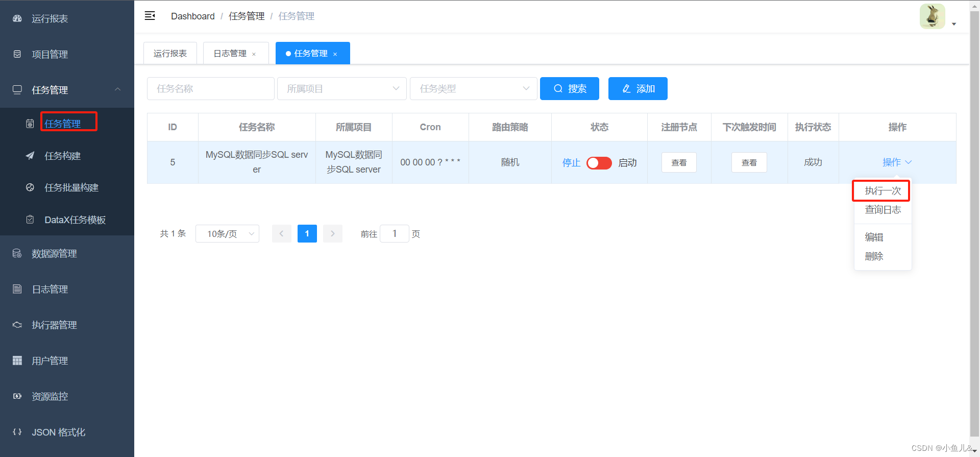Choose 删除 from the menu
980x457 pixels.
883,256
